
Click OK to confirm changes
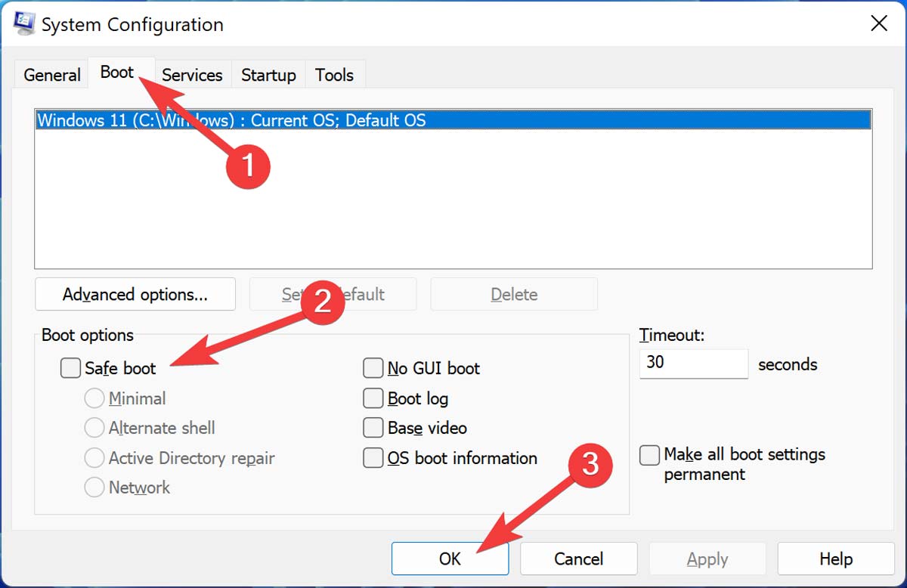[x=450, y=559]
